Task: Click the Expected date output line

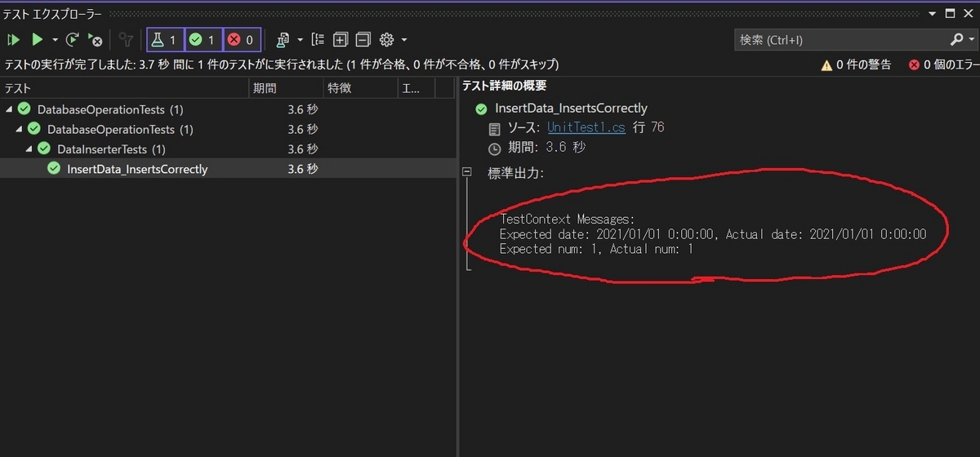Action: pyautogui.click(x=713, y=234)
